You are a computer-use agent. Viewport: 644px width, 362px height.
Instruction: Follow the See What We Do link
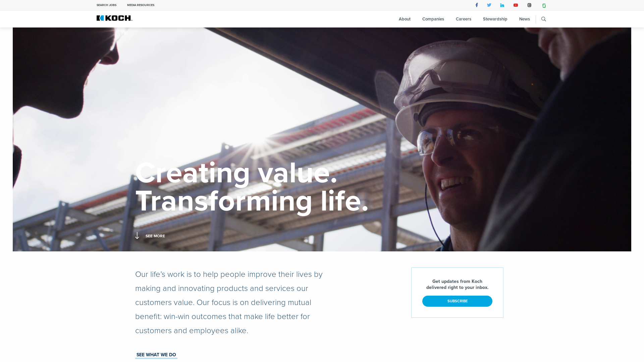pyautogui.click(x=156, y=355)
